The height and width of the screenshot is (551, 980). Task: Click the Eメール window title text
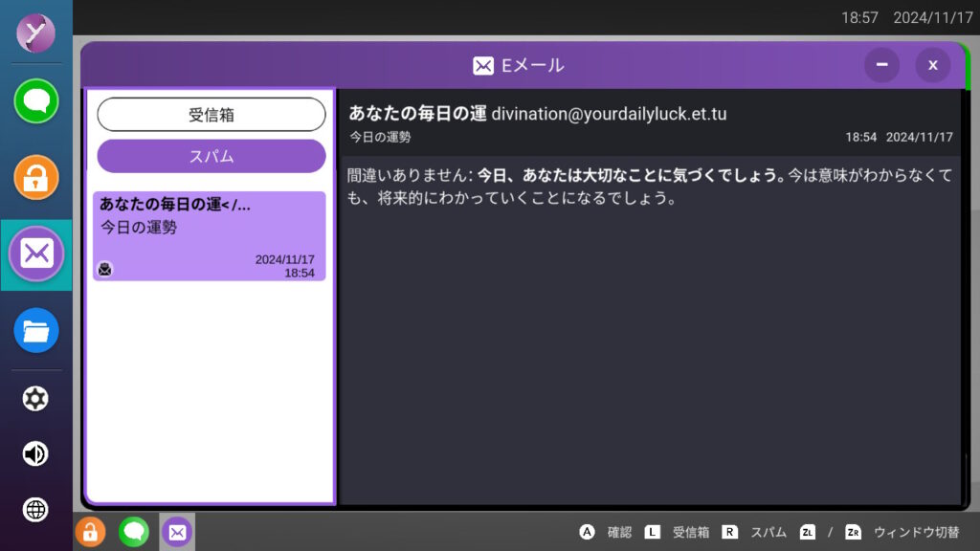click(x=532, y=66)
